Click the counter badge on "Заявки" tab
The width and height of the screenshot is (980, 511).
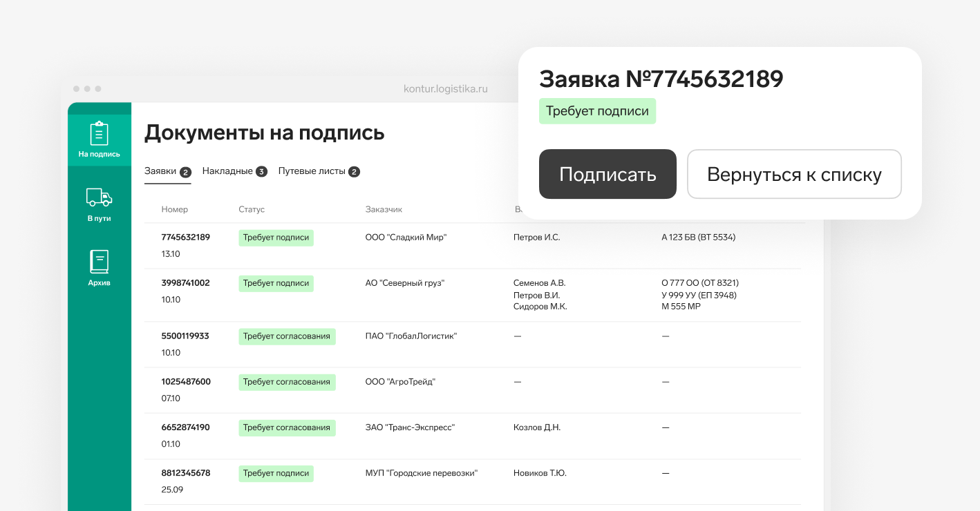(x=184, y=171)
